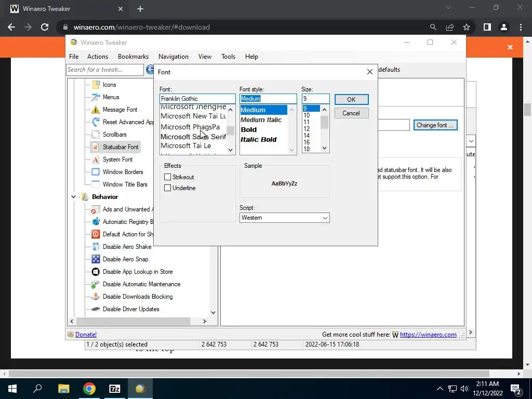The width and height of the screenshot is (532, 399).
Task: Click the Size list scrollbar thumb
Action: pos(324,122)
